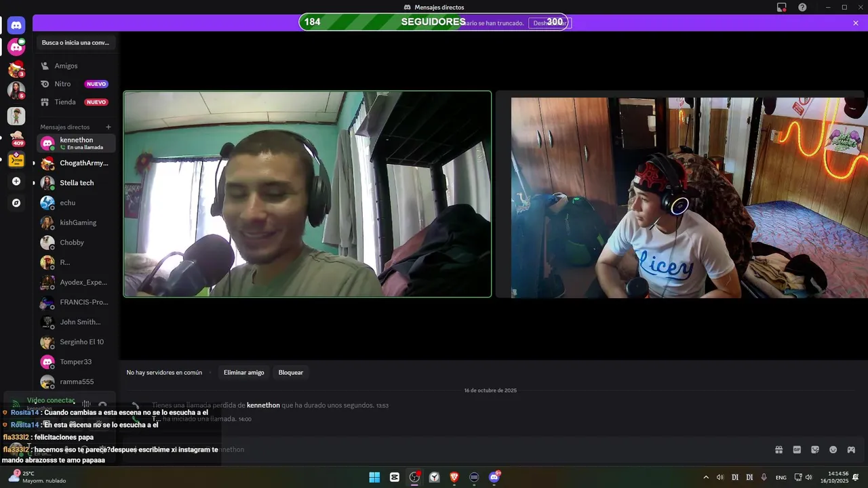The width and height of the screenshot is (868, 488).
Task: Open taskbar clock and date
Action: point(834,477)
